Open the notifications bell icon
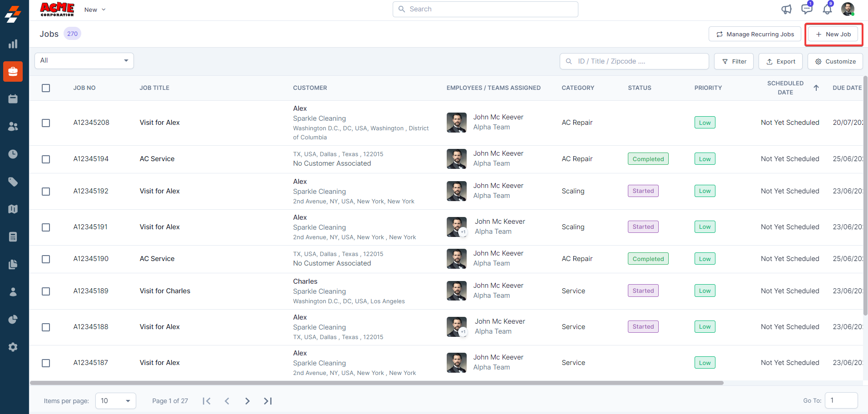Screen dimensions: 868x414 [x=827, y=9]
